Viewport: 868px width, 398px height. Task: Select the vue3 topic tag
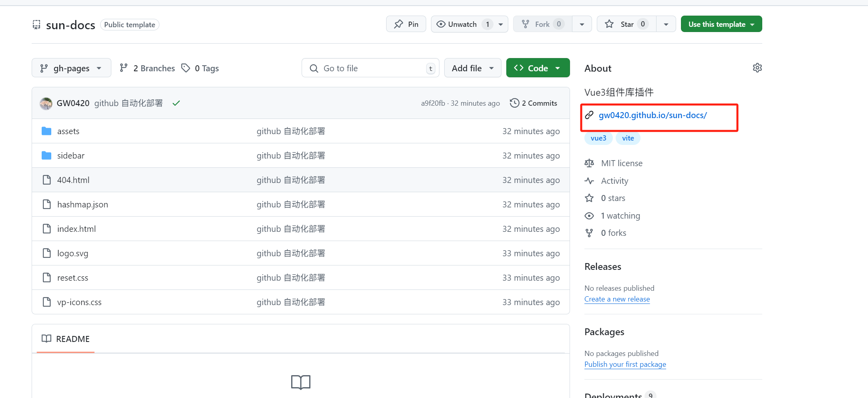point(598,138)
